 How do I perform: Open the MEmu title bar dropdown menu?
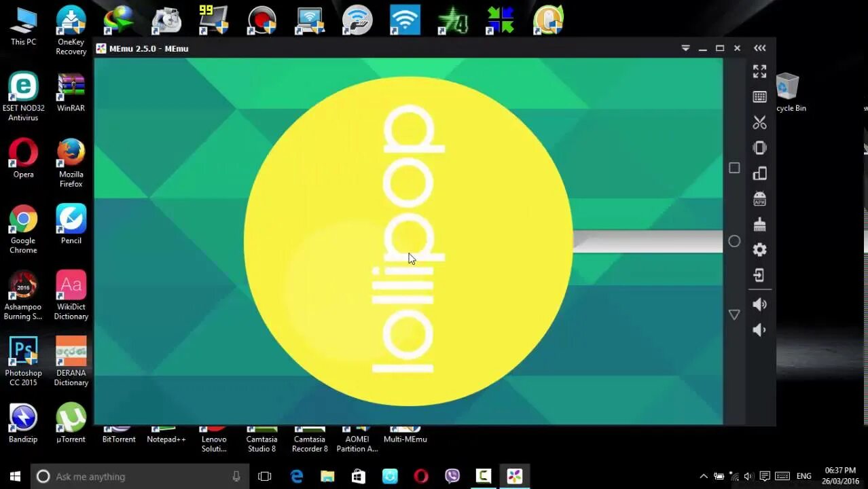(x=685, y=48)
